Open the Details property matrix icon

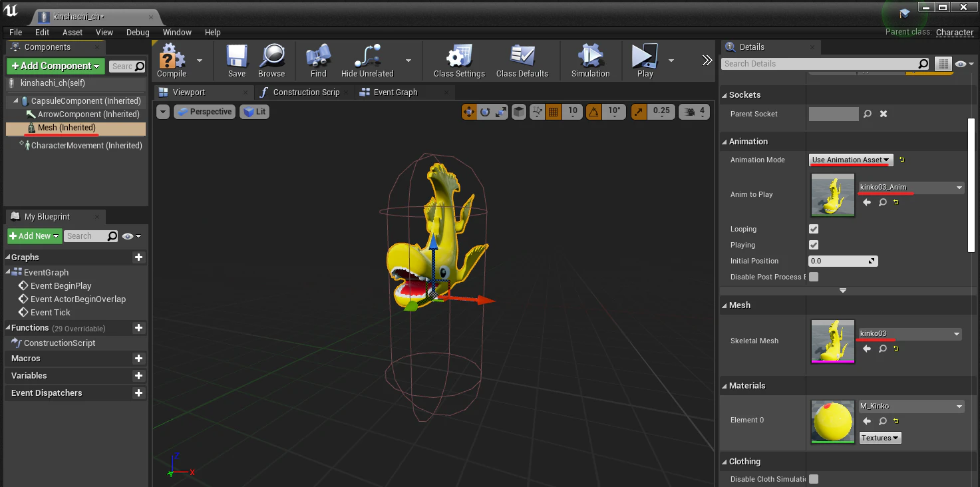(x=943, y=64)
